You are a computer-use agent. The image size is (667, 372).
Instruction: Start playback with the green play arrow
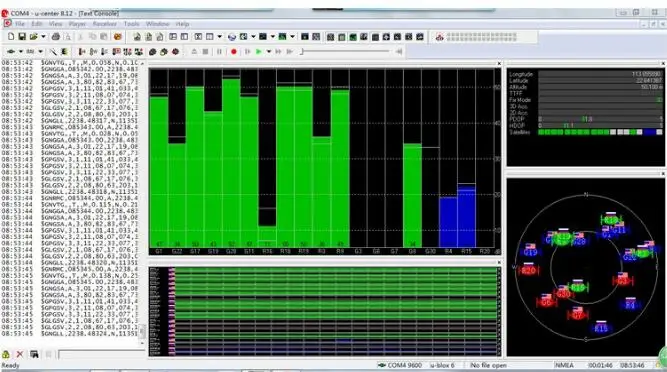tap(259, 51)
